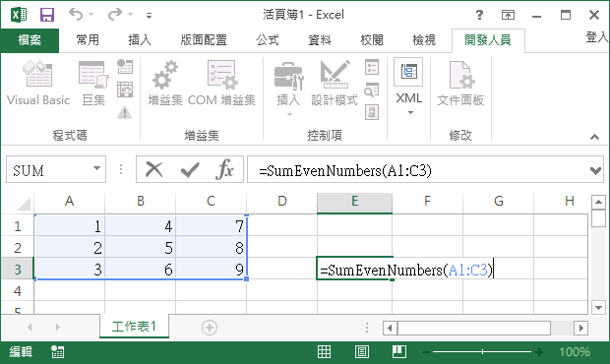The height and width of the screenshot is (364, 610).
Task: Open the Insert Function fx dialog
Action: pyautogui.click(x=225, y=169)
